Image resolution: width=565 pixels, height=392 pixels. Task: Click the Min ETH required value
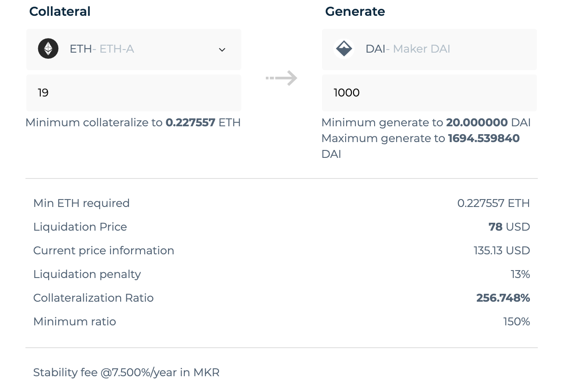tap(493, 203)
